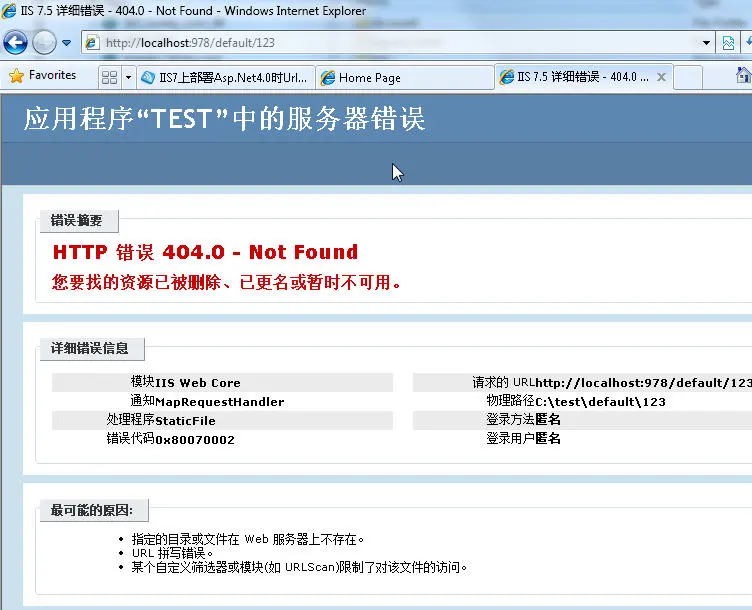Click page icon in address bar
This screenshot has height=610, width=752.
[92, 43]
